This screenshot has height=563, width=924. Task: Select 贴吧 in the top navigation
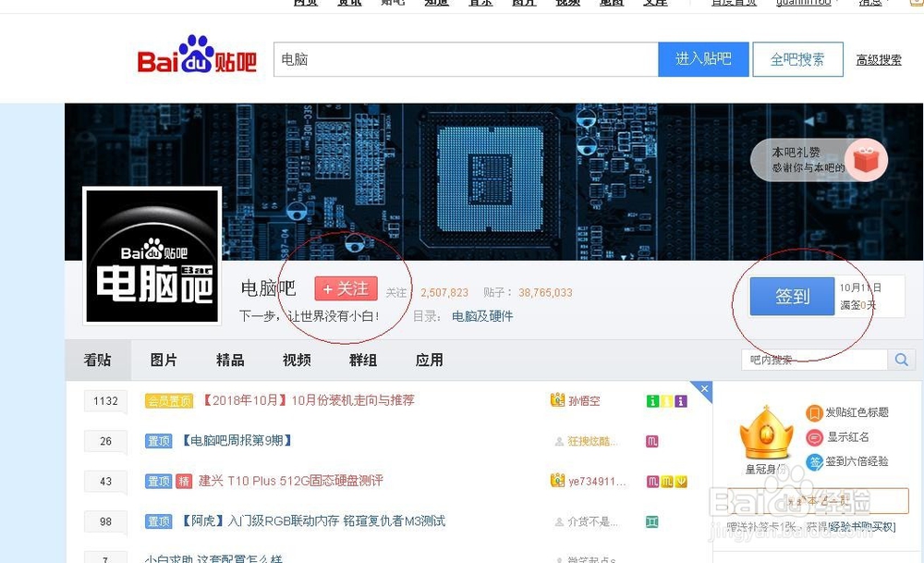coord(393,3)
